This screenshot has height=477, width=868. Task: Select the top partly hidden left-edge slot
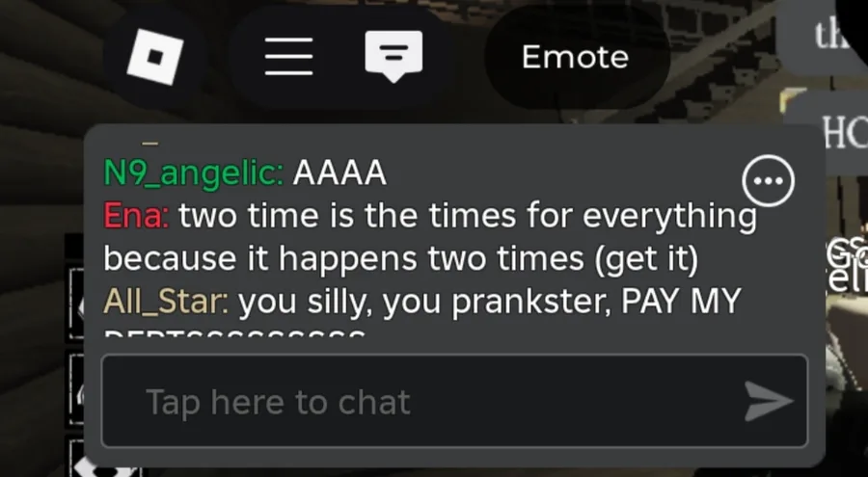click(x=76, y=304)
